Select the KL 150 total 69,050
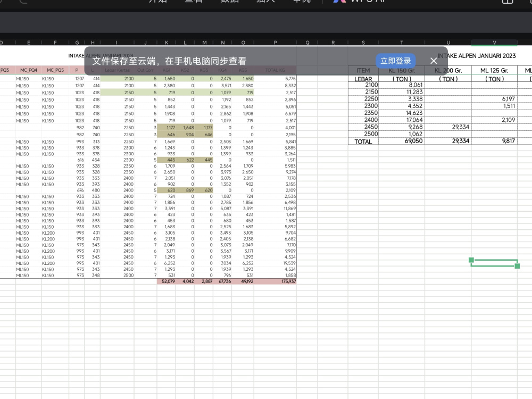Screen dimensions: 532x399 point(401,141)
